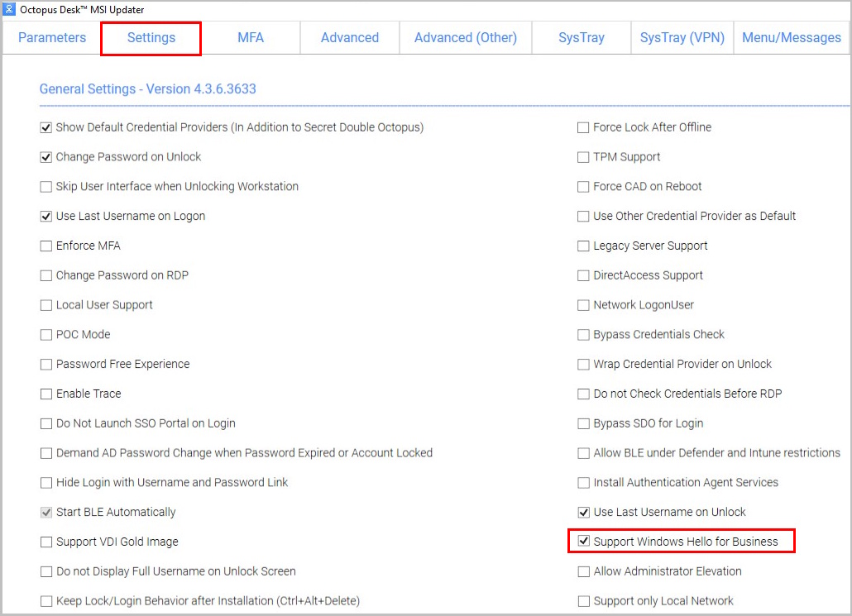Enable Support VDI Gold Image
852x616 pixels.
[46, 542]
